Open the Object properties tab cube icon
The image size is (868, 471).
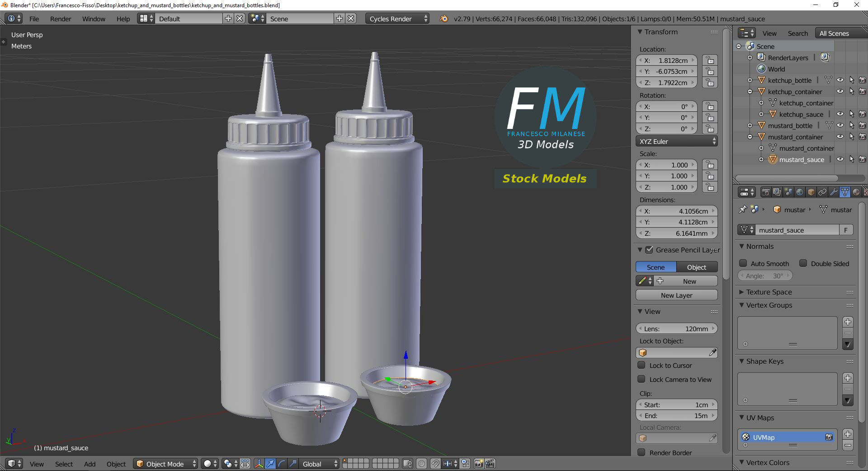click(811, 192)
